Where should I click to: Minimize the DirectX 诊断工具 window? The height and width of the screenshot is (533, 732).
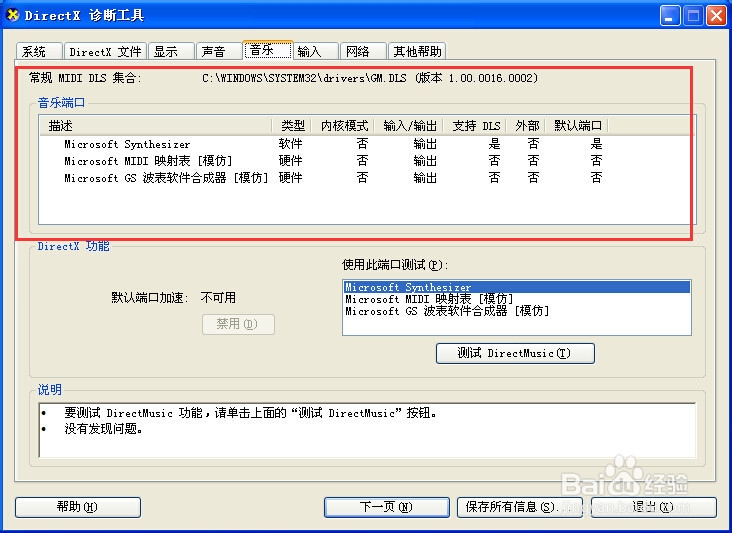pos(670,16)
